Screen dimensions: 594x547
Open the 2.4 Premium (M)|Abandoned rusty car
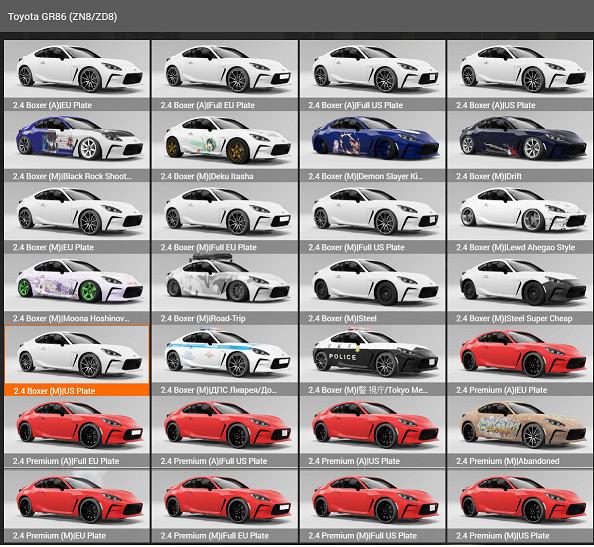(x=520, y=431)
